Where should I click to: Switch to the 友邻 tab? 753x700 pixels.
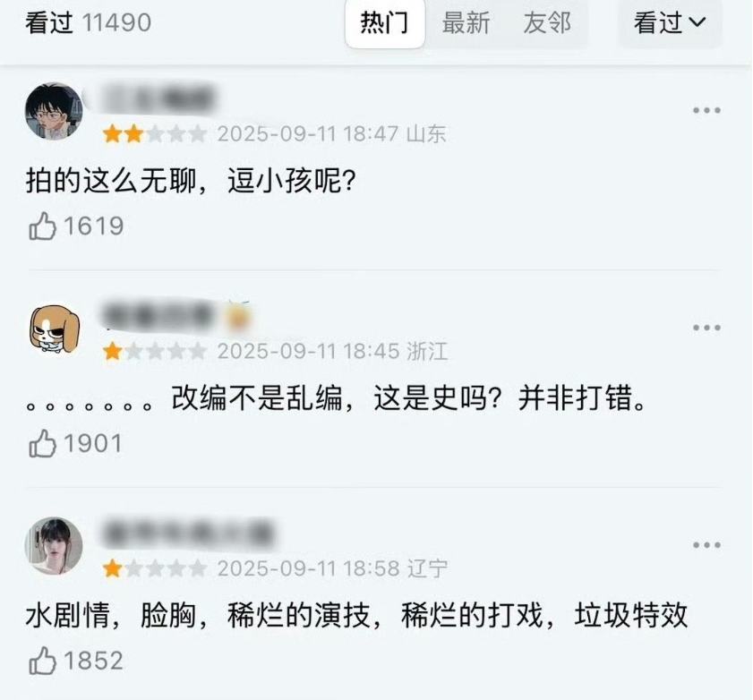click(x=547, y=23)
